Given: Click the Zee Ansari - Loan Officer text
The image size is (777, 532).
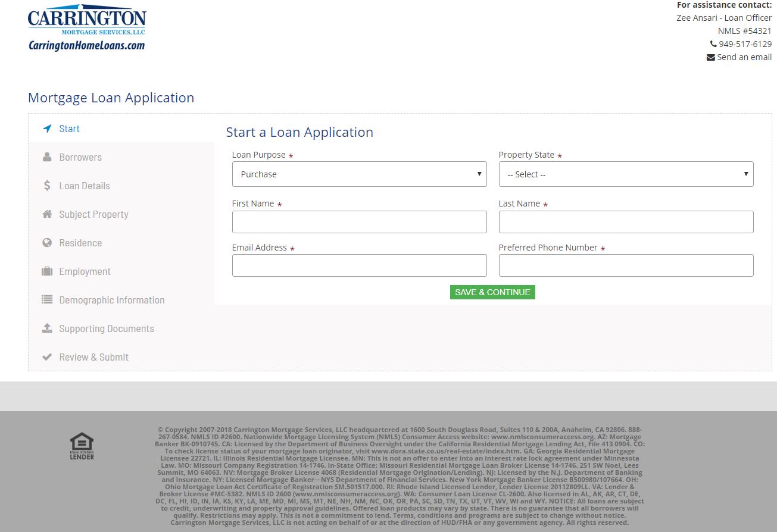Looking at the screenshot, I should 724,18.
